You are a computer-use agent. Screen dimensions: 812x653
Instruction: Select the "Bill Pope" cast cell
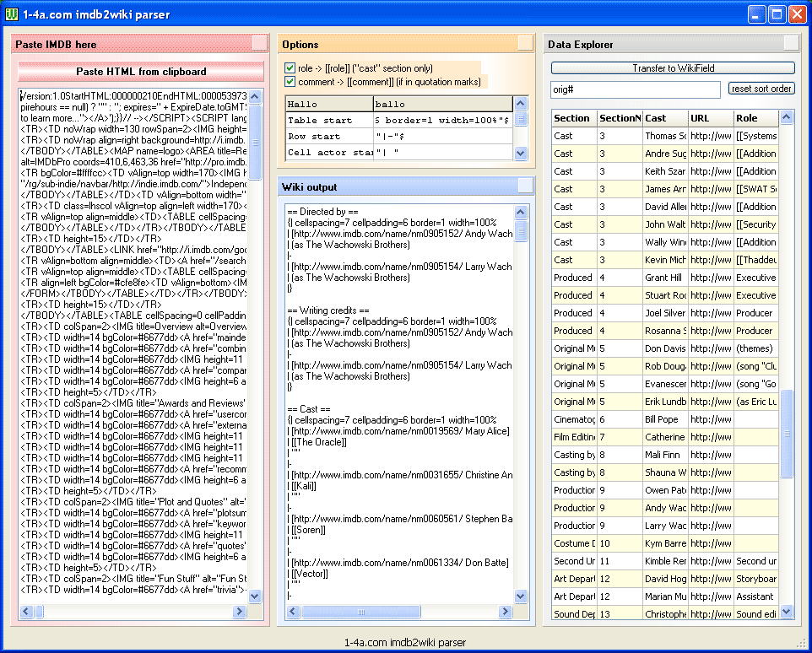665,419
